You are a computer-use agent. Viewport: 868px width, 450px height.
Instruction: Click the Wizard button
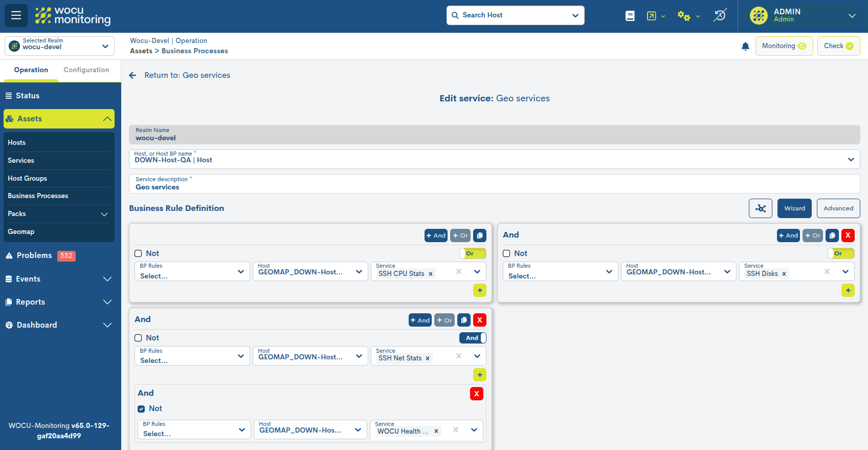coord(794,208)
